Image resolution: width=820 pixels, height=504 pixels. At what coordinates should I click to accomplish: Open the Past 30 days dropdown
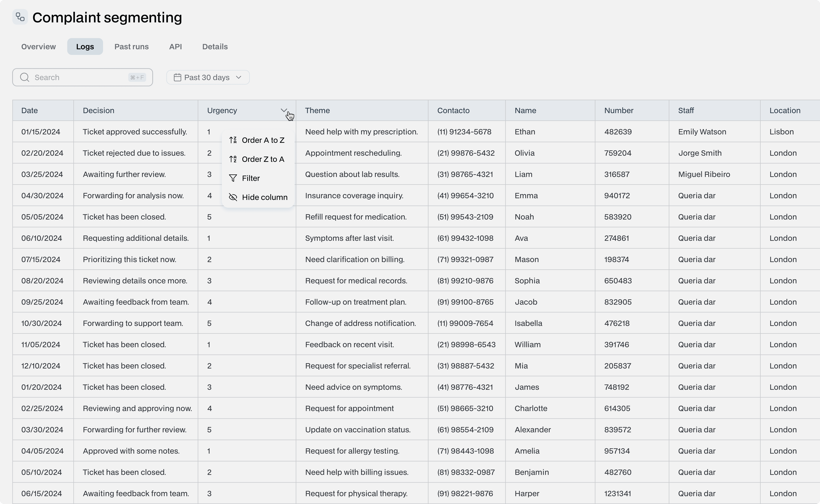click(207, 77)
